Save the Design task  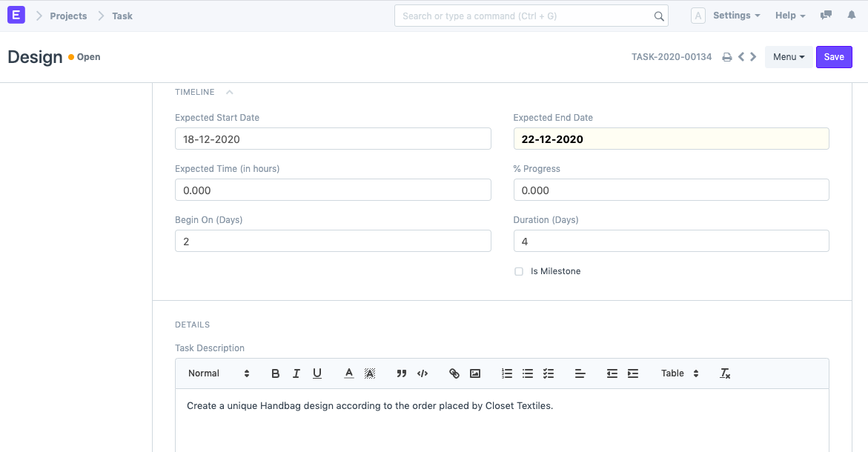click(834, 56)
